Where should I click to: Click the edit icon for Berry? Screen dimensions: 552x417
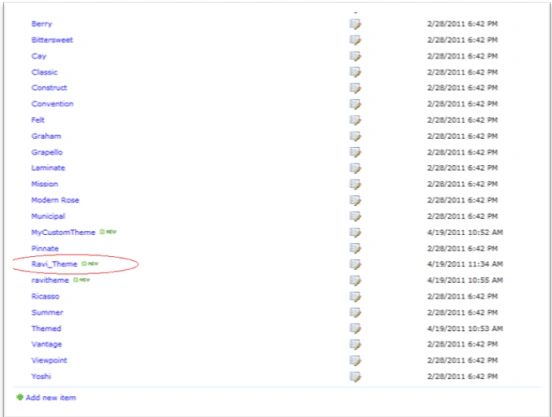355,24
